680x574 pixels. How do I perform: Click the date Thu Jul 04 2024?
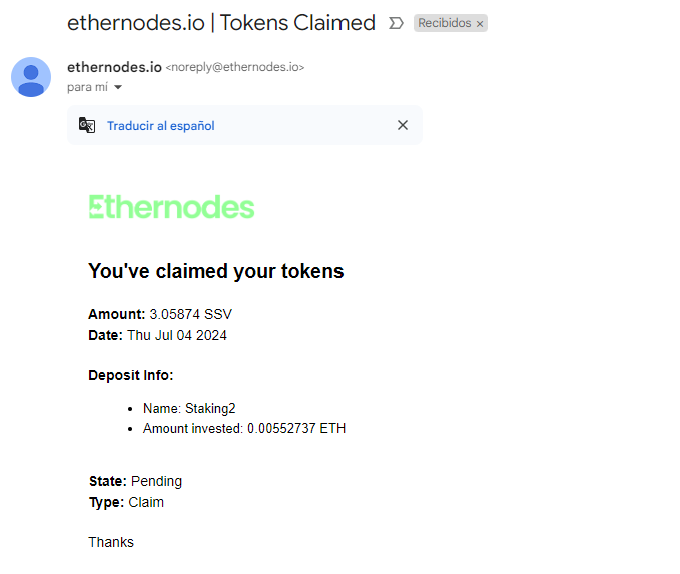[x=177, y=335]
